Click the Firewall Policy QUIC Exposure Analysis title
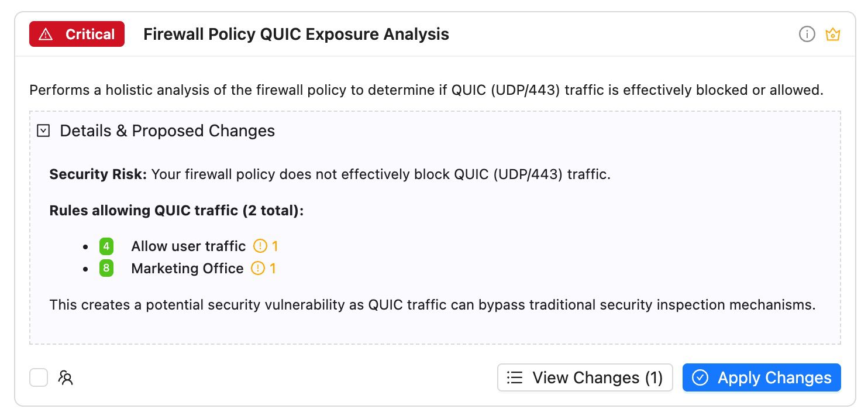The width and height of the screenshot is (868, 419). (296, 35)
